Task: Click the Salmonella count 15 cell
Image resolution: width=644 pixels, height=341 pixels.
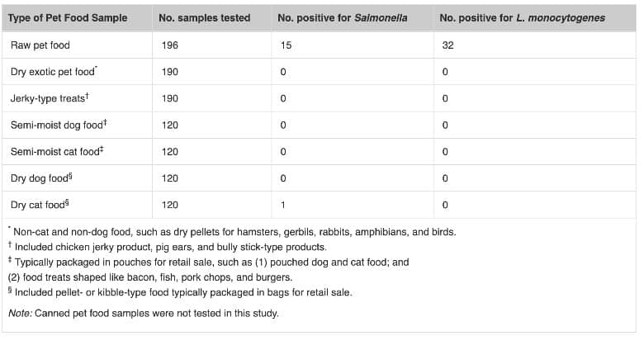Action: click(x=286, y=45)
